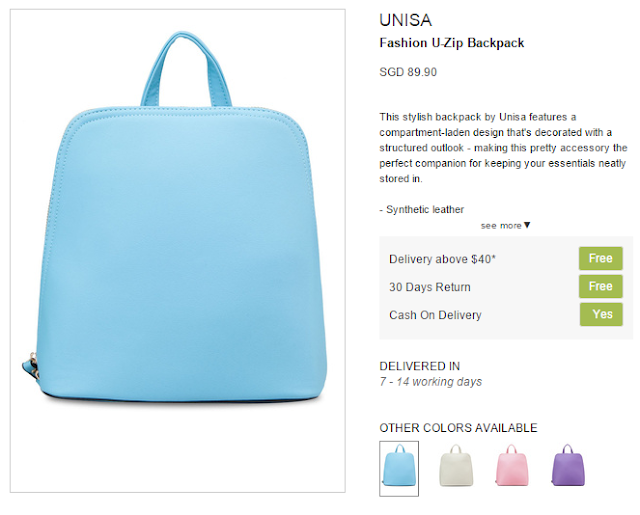Click the Fashion U-Zip Backpack title

[451, 43]
